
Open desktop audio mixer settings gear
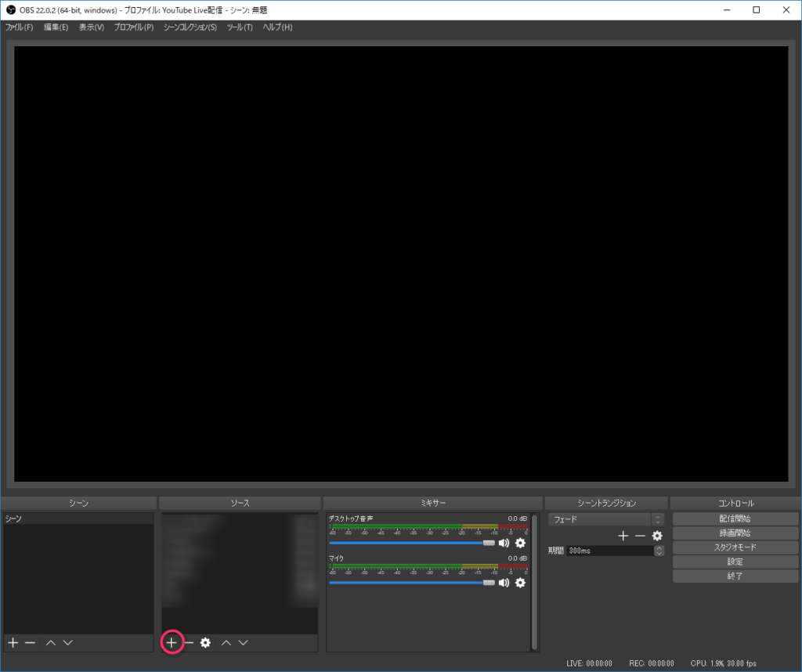tap(520, 543)
